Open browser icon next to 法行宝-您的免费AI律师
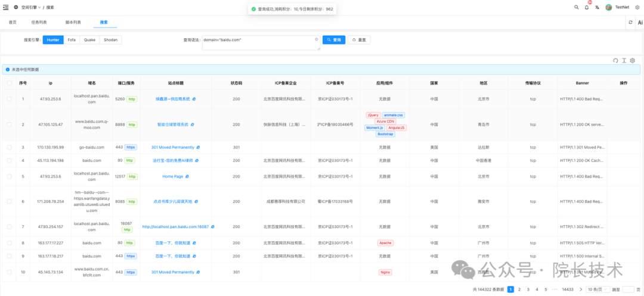The height and width of the screenshot is (296, 644). point(197,160)
